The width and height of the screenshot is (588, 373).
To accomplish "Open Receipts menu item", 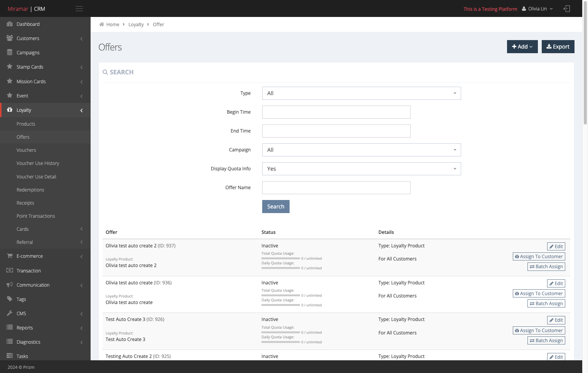I will click(x=25, y=203).
